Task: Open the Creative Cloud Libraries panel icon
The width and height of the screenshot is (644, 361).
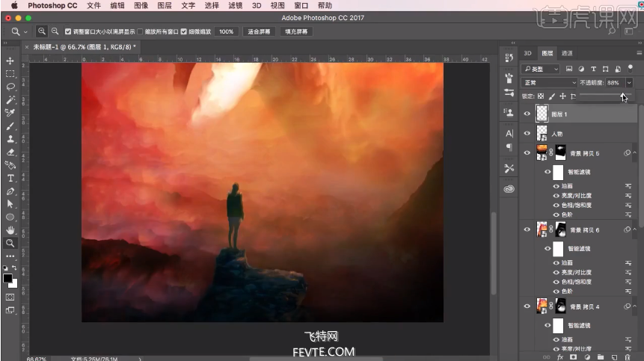Action: point(509,189)
